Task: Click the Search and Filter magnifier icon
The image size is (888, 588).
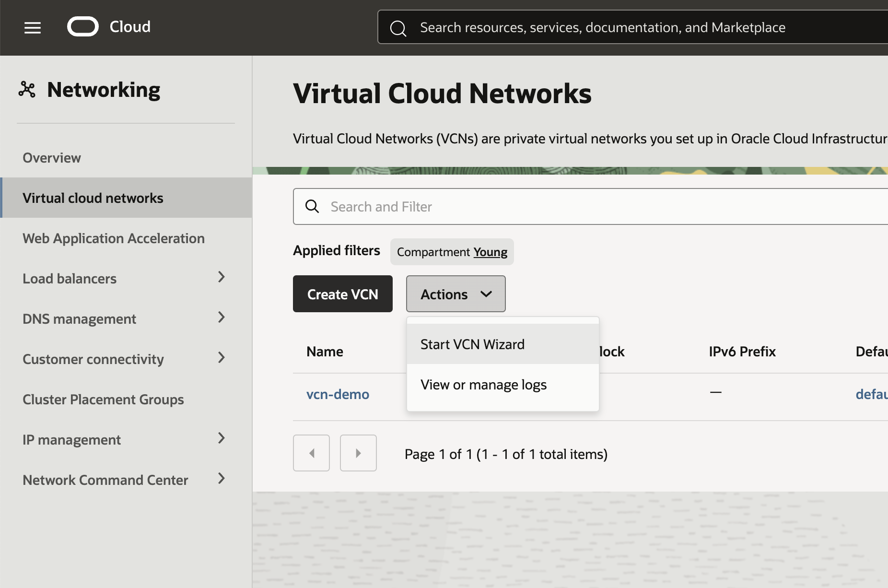Action: tap(312, 206)
